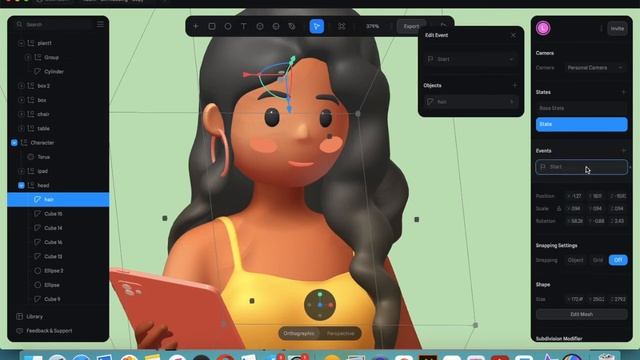Collapse the head group
The width and height of the screenshot is (640, 360).
pos(21,185)
